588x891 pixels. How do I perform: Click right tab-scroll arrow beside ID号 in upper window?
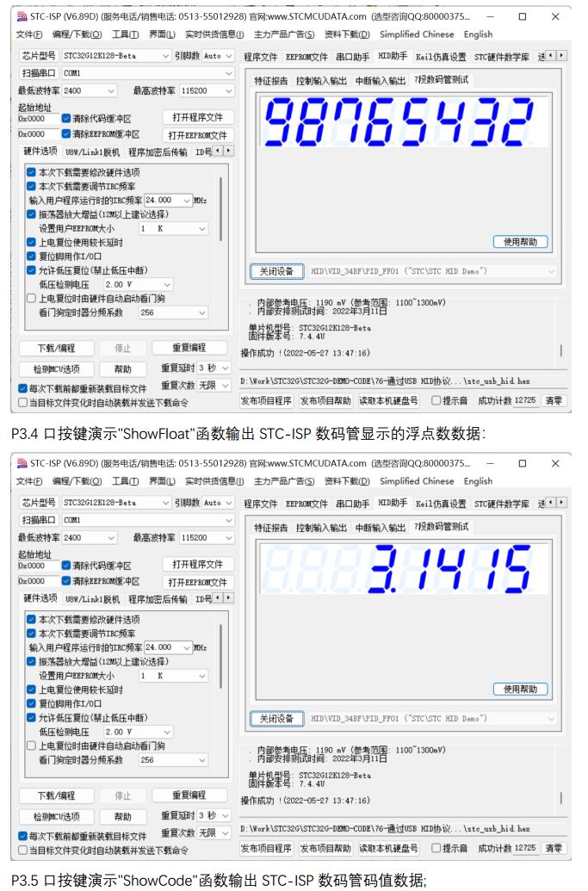click(229, 152)
